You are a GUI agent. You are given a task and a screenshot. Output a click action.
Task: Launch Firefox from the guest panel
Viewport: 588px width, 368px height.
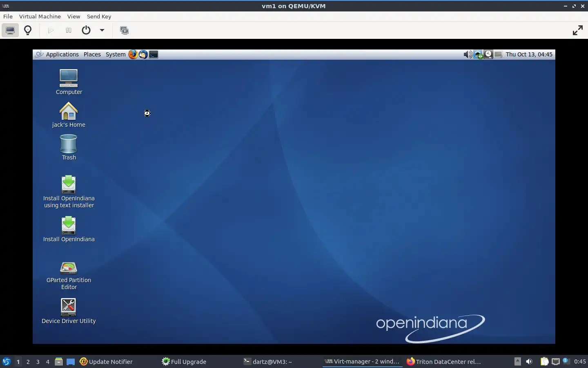(x=133, y=54)
